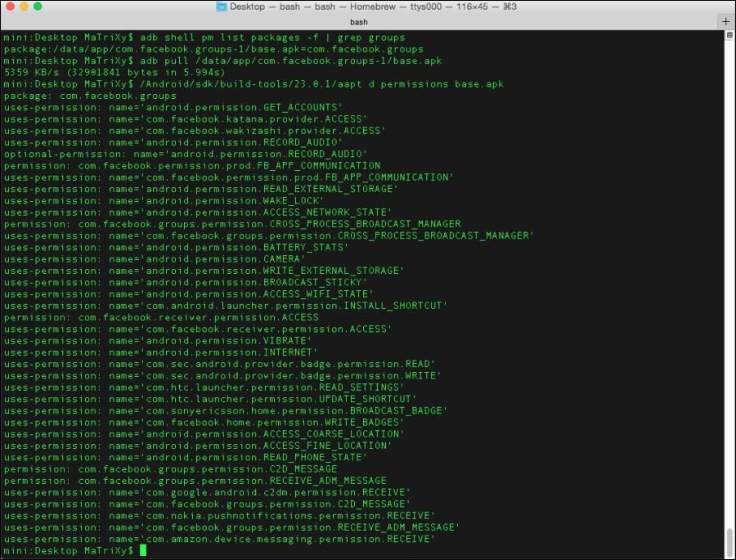736x560 pixels.
Task: Click the amazon device messaging RECEIVE line
Action: (219, 540)
